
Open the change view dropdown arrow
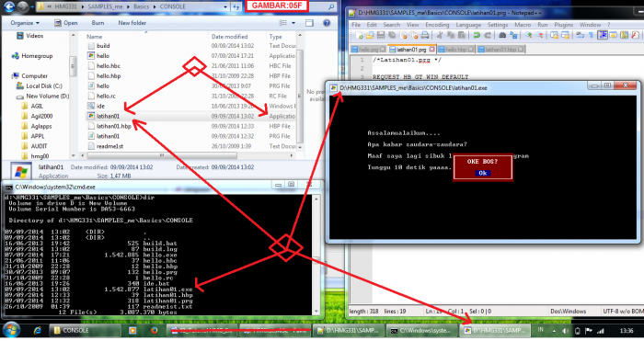[x=293, y=23]
